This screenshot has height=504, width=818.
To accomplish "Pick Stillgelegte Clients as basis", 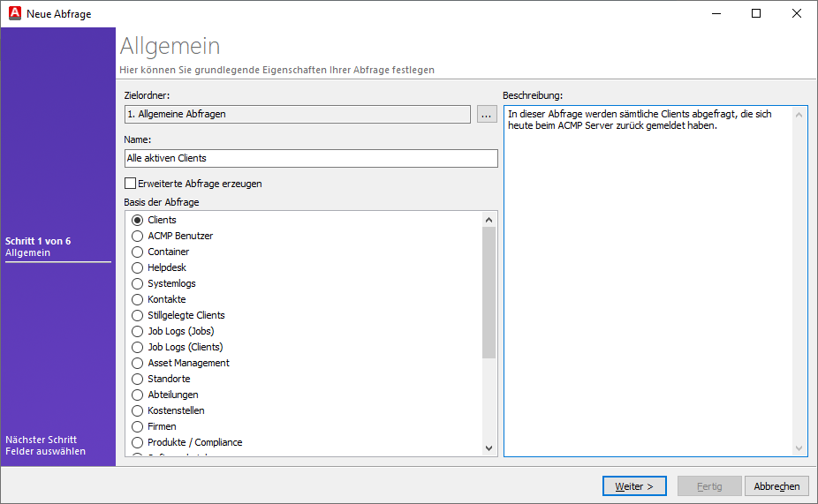I will pos(137,315).
